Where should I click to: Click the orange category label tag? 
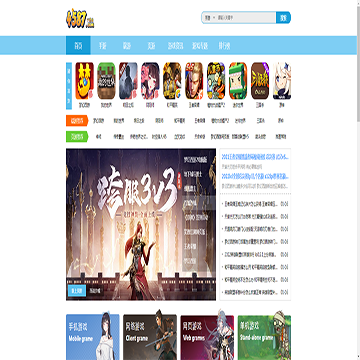click(77, 121)
